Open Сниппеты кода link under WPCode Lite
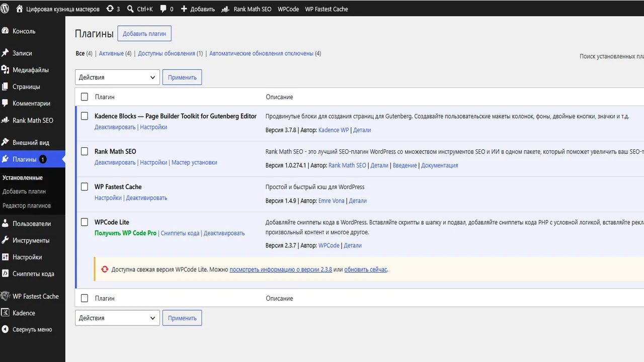The height and width of the screenshot is (362, 644). coord(180,233)
